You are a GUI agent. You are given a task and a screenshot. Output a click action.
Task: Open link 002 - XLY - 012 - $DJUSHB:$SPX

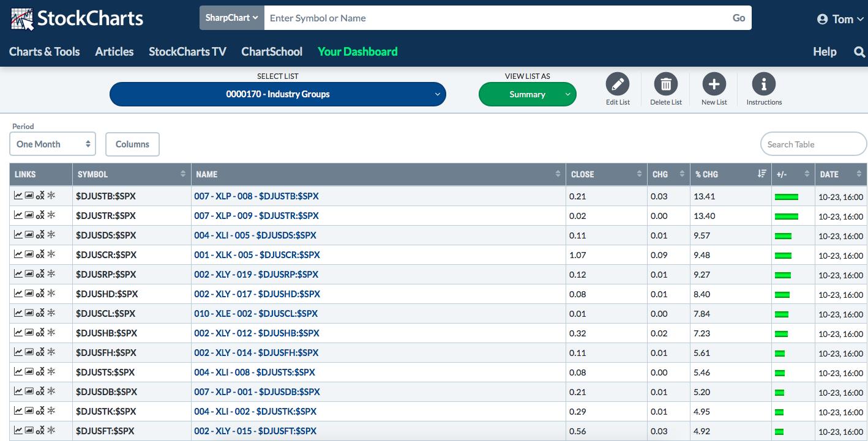[256, 333]
